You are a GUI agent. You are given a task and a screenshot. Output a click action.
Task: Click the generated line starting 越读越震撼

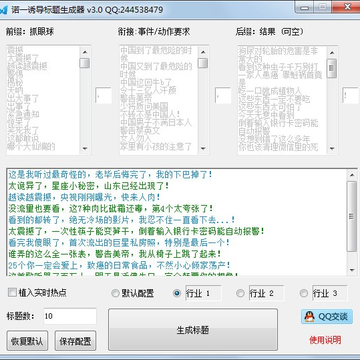[84, 197]
